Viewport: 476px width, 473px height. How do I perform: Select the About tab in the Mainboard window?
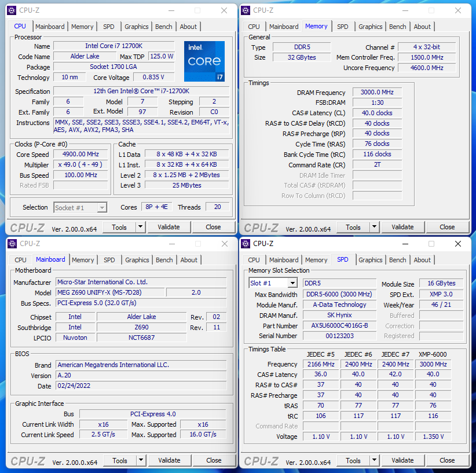click(189, 260)
